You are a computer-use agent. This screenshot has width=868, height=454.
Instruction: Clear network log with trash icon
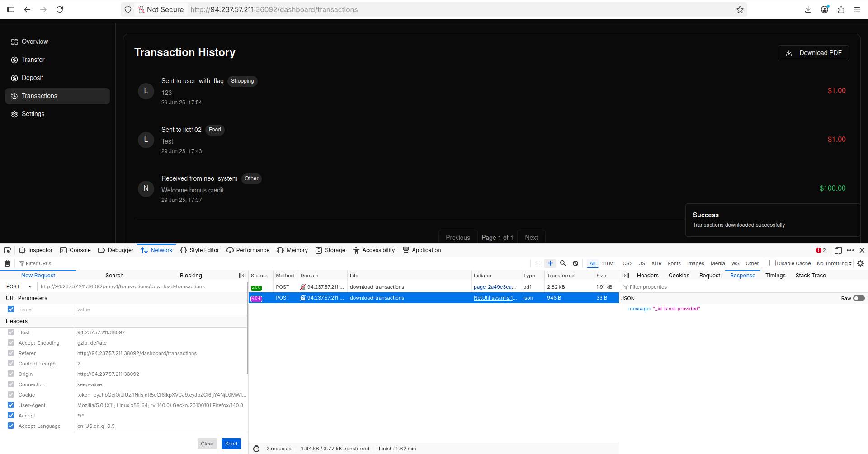8,263
